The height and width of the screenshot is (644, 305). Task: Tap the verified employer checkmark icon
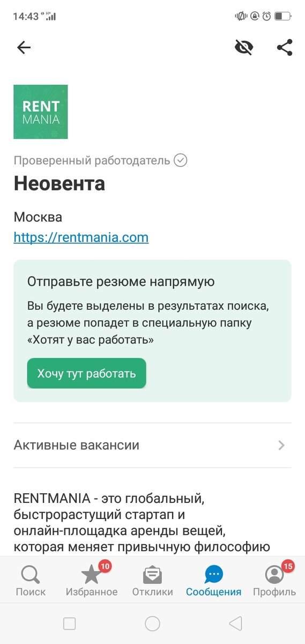pyautogui.click(x=181, y=160)
